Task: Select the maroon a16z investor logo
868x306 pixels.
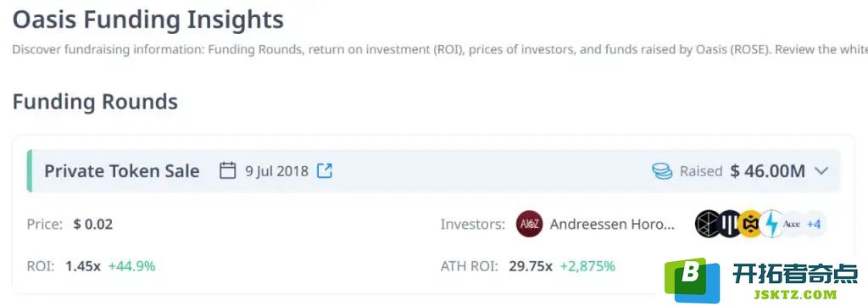Action: pos(529,224)
